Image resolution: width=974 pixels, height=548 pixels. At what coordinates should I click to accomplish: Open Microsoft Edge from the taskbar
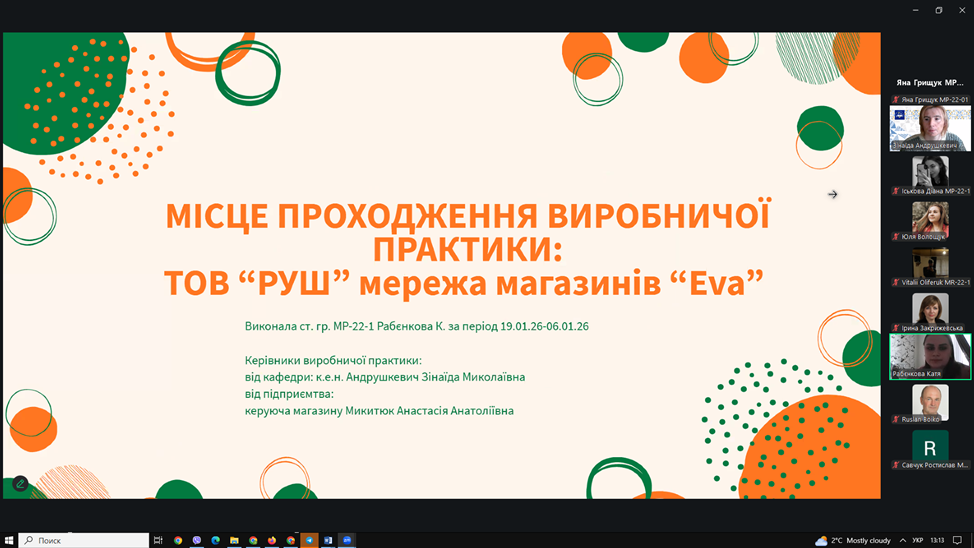[215, 540]
